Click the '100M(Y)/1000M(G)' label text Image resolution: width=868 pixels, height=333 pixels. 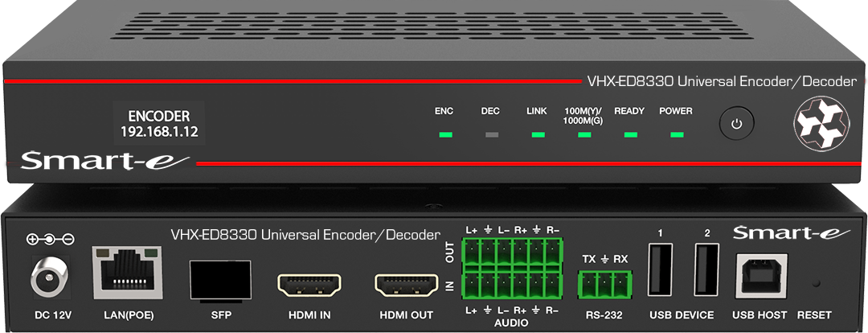pyautogui.click(x=583, y=116)
